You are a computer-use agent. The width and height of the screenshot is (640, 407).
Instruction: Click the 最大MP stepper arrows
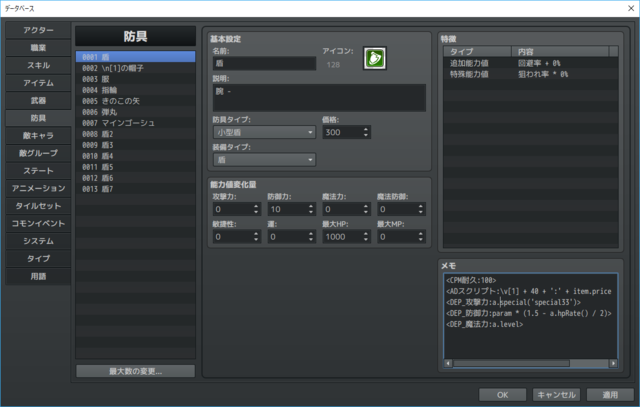coord(420,237)
